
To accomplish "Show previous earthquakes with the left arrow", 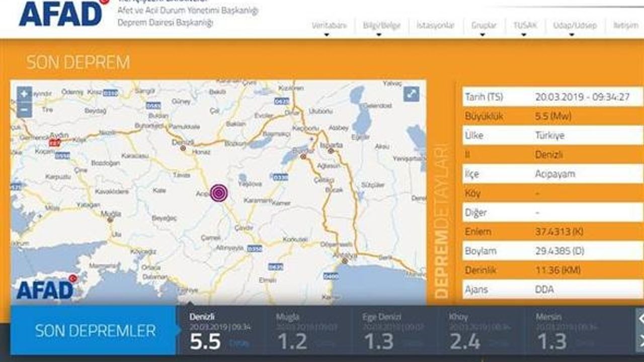I will tap(640, 319).
